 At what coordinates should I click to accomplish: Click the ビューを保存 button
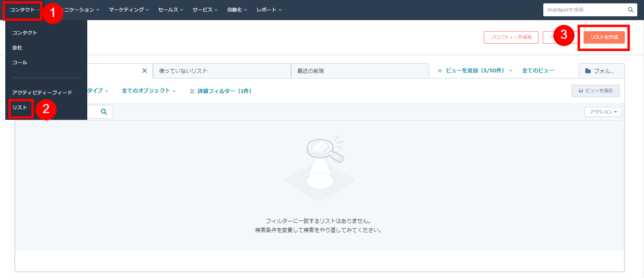coord(596,91)
